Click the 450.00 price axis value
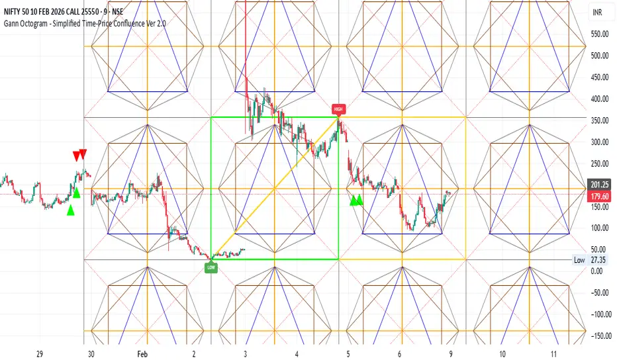 pyautogui.click(x=599, y=77)
